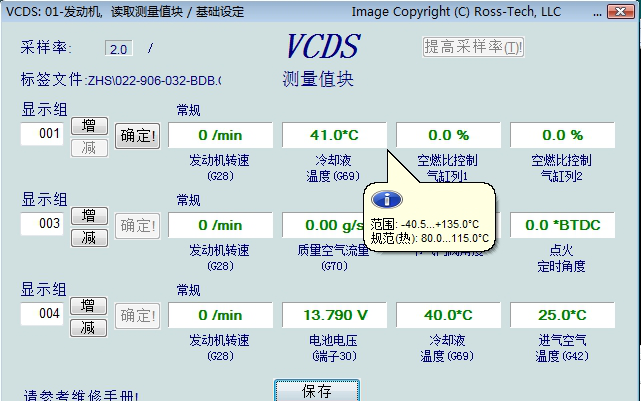641x417 pixels.
Task: Click 确定! for display group 001
Action: (x=137, y=136)
